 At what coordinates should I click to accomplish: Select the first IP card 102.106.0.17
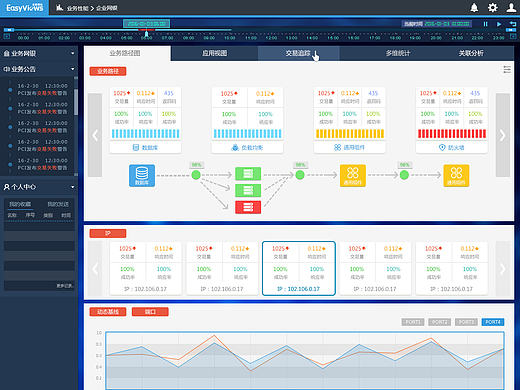coord(146,268)
